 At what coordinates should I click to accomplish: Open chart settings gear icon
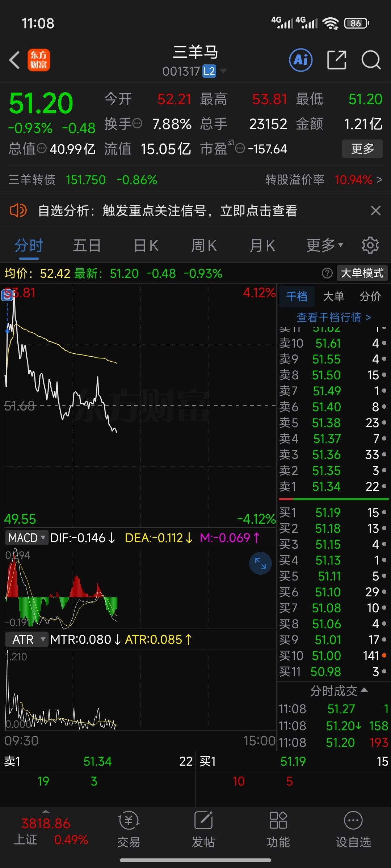370,246
